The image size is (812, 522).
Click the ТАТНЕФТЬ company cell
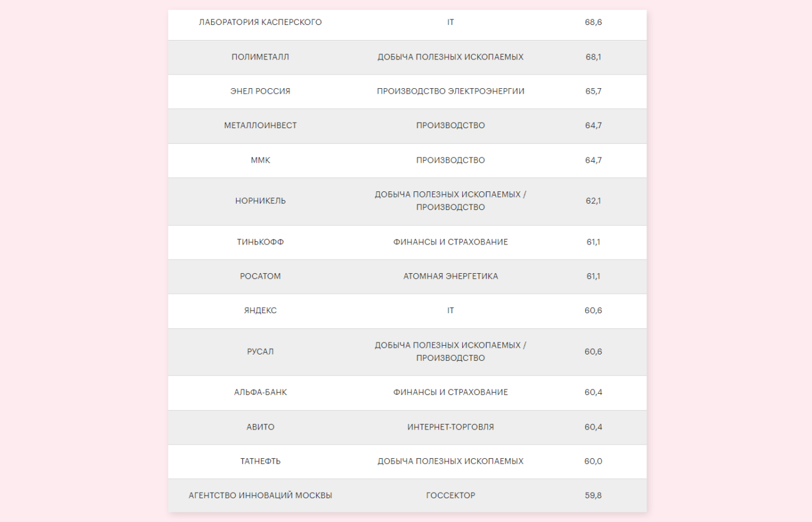tap(260, 461)
